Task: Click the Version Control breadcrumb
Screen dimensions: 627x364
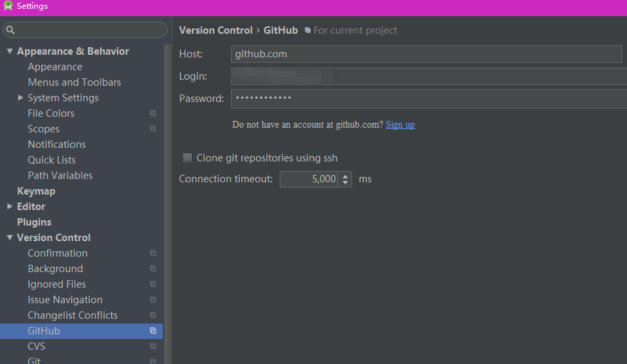Action: 216,30
